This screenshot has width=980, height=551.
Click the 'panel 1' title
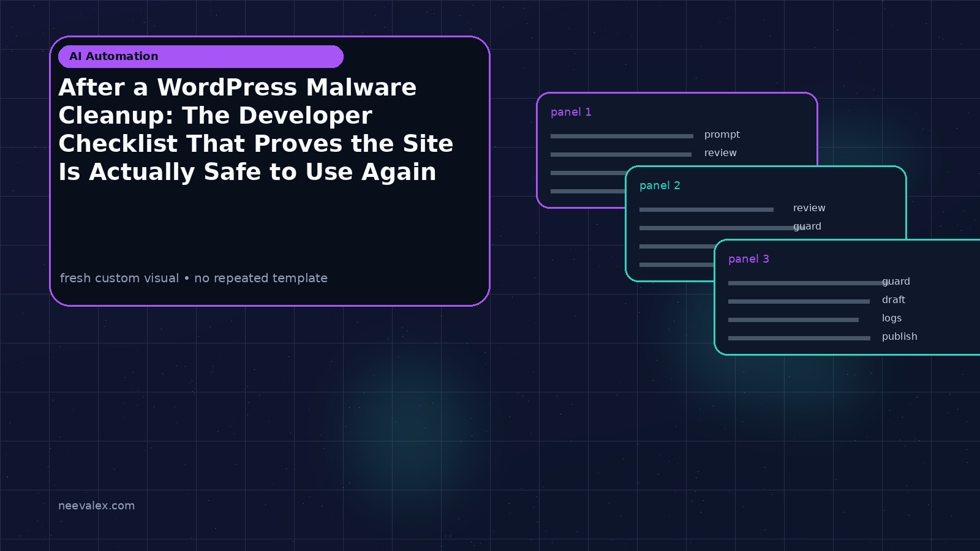[571, 112]
